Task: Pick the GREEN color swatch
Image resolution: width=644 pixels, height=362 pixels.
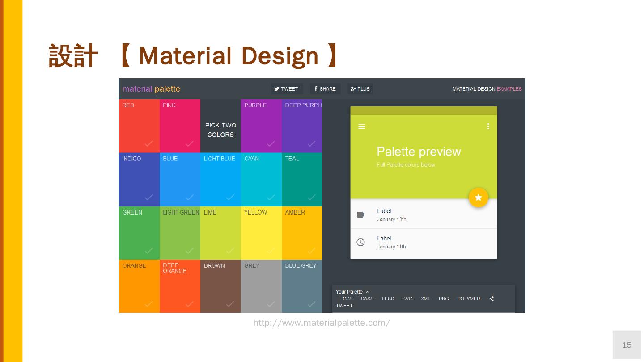Action: (x=139, y=233)
